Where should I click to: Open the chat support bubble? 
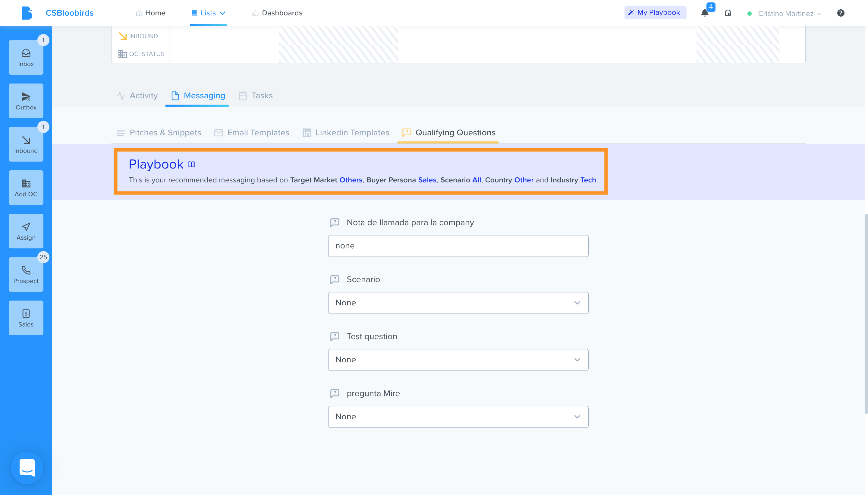pyautogui.click(x=27, y=468)
